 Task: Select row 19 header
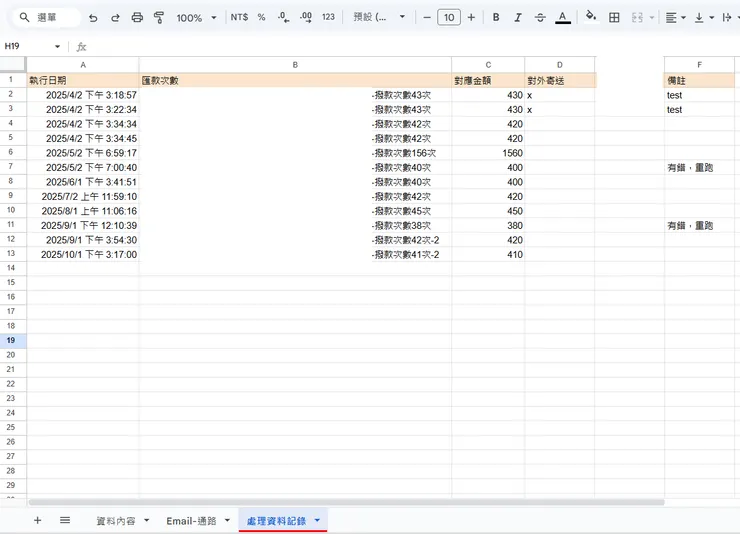point(11,340)
